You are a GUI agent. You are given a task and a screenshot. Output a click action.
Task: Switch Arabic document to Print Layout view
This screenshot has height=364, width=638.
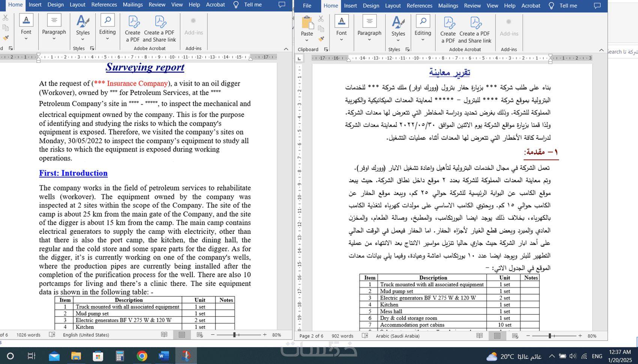(x=497, y=336)
